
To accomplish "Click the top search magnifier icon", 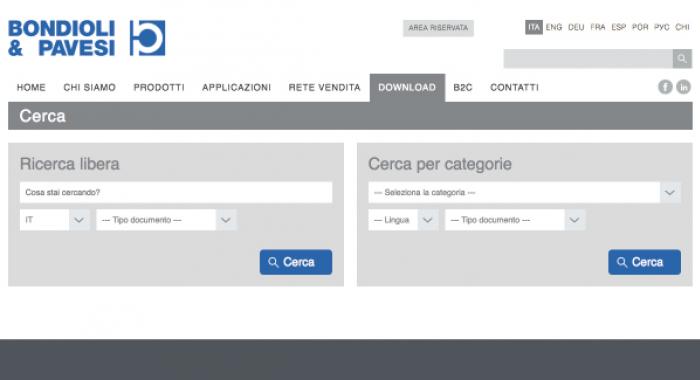I will (x=682, y=58).
